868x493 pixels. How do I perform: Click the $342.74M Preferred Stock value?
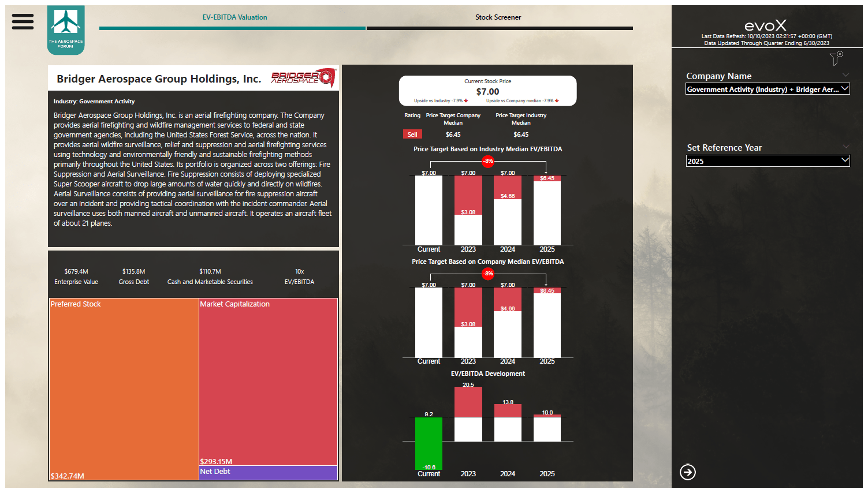click(68, 476)
